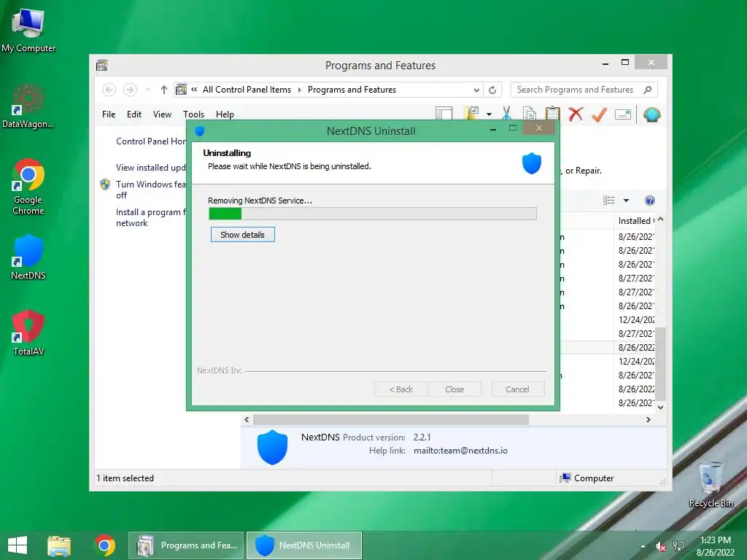Click the horizontal scrollbar thumb
The width and height of the screenshot is (747, 560).
pyautogui.click(x=391, y=419)
